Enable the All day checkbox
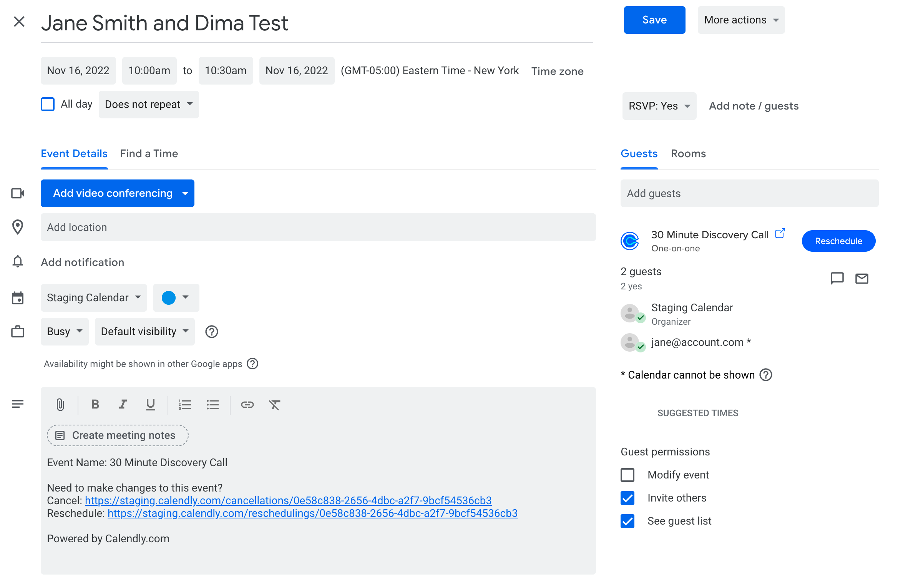 [x=47, y=104]
